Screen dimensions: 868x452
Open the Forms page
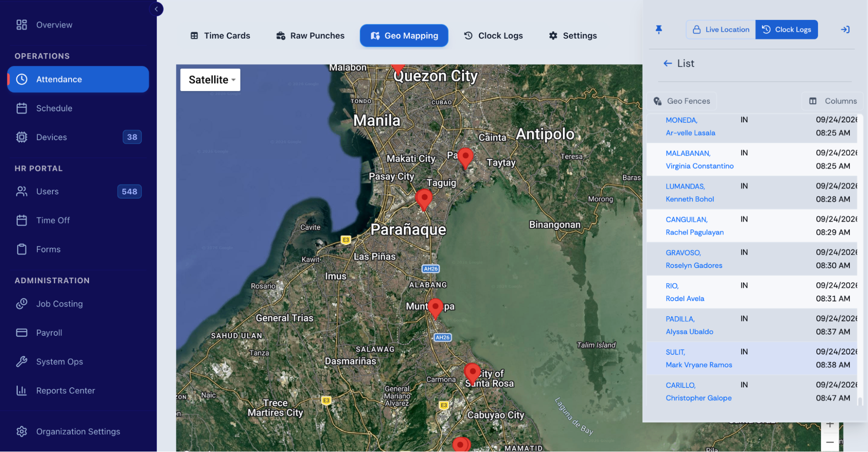pyautogui.click(x=78, y=249)
